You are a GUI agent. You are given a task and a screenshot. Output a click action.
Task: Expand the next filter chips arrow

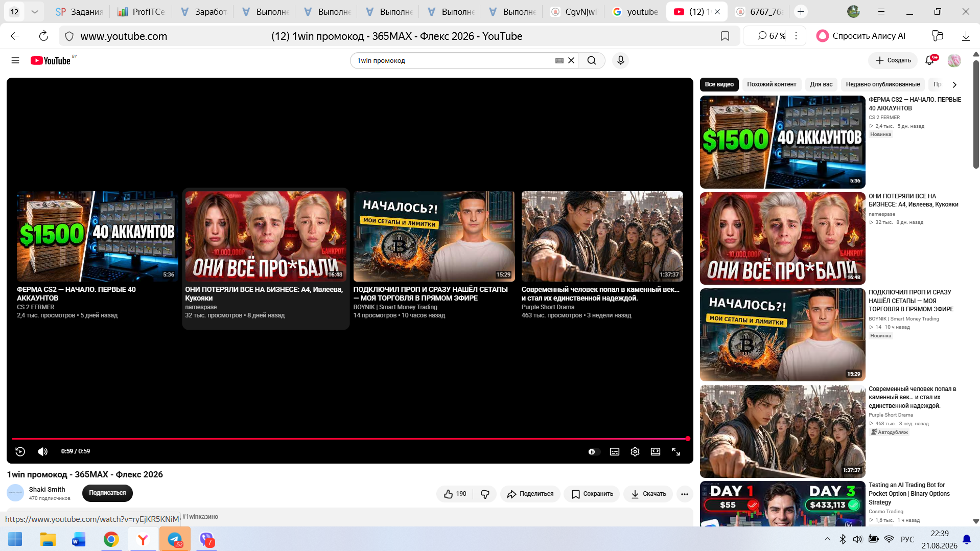coord(954,84)
